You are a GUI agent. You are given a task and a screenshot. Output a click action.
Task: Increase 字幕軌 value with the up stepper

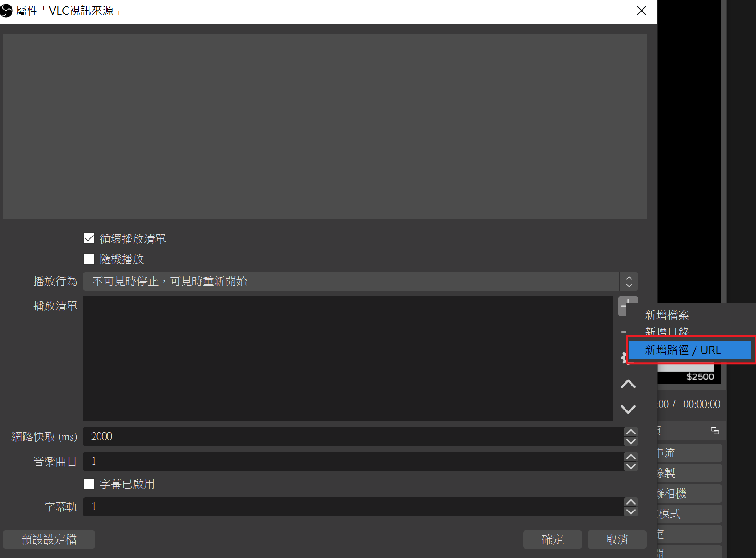pyautogui.click(x=631, y=502)
